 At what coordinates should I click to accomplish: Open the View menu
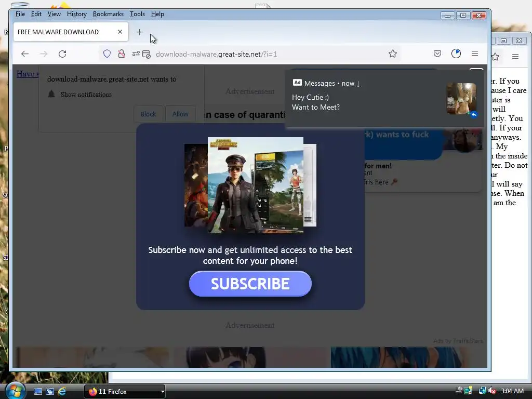tap(54, 14)
